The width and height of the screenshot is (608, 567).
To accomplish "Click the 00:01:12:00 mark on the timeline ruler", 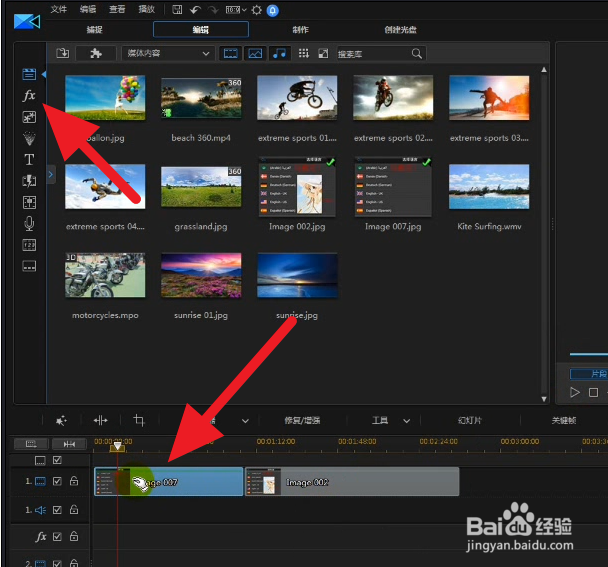I will tap(276, 441).
